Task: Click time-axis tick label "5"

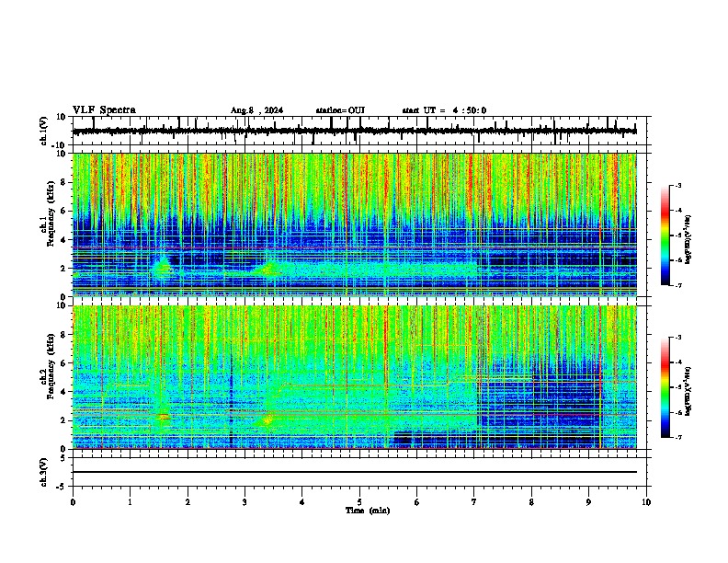Action: [x=359, y=502]
